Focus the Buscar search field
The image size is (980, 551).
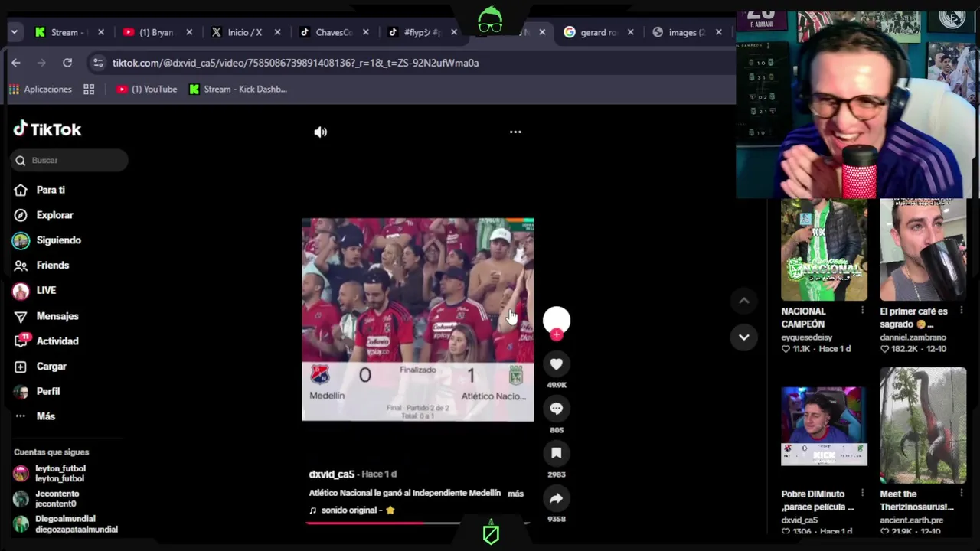[x=70, y=160]
